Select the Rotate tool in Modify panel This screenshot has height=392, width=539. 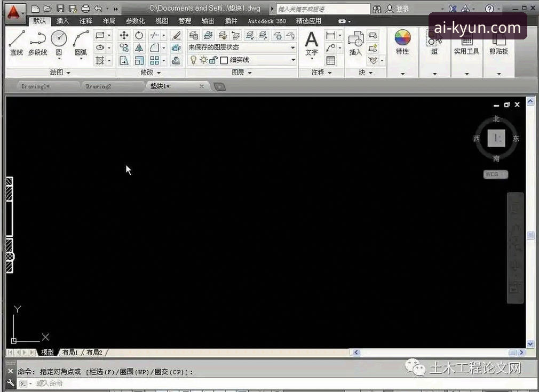pyautogui.click(x=139, y=35)
